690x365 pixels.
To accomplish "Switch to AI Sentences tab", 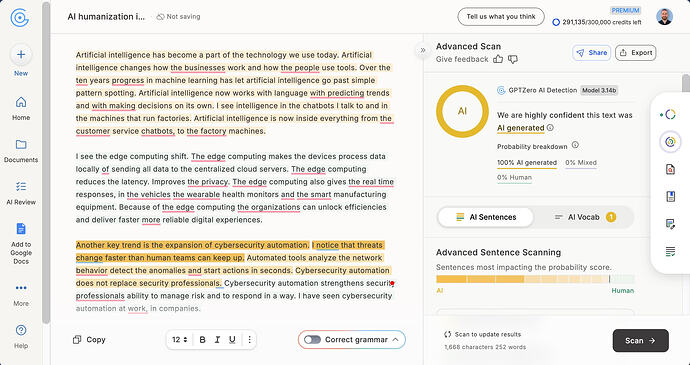I will coord(486,217).
